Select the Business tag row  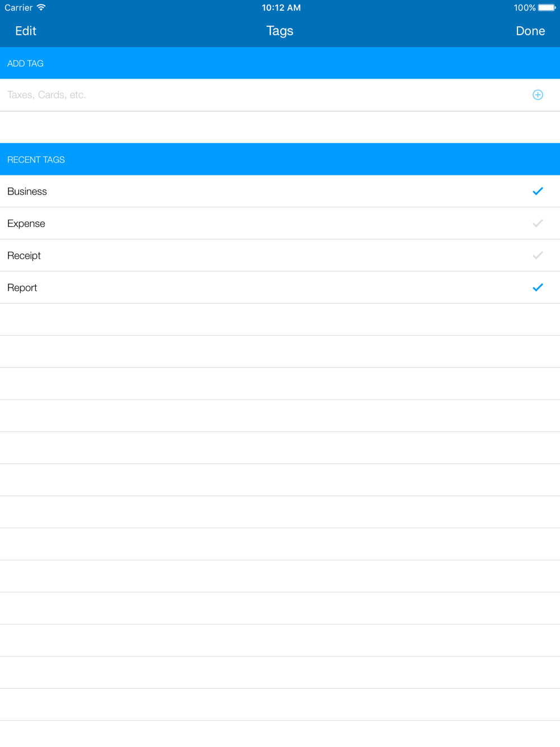tap(280, 191)
